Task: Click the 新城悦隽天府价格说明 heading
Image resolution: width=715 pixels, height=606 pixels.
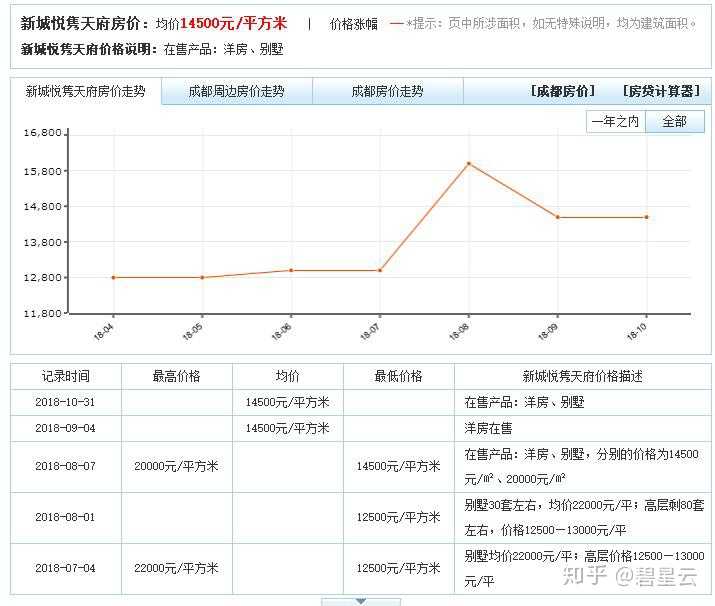Action: [x=89, y=49]
